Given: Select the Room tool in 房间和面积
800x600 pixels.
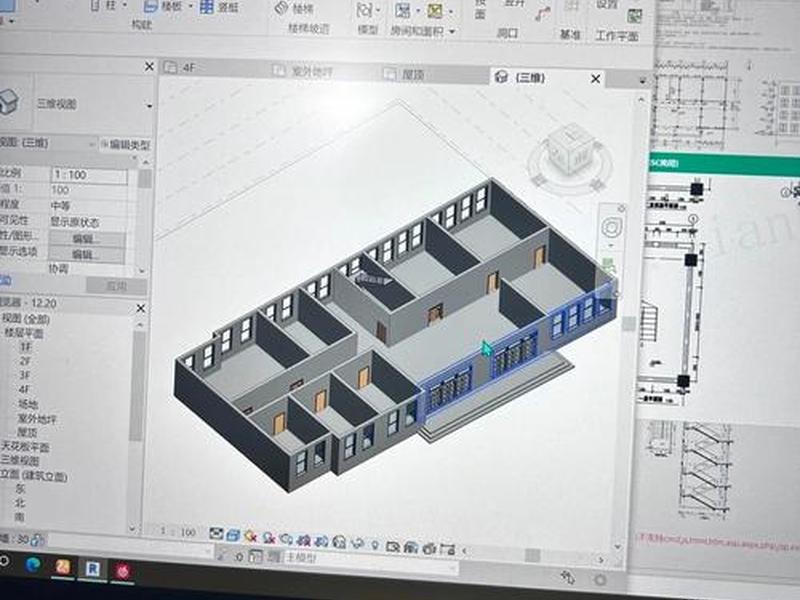Looking at the screenshot, I should tap(403, 10).
